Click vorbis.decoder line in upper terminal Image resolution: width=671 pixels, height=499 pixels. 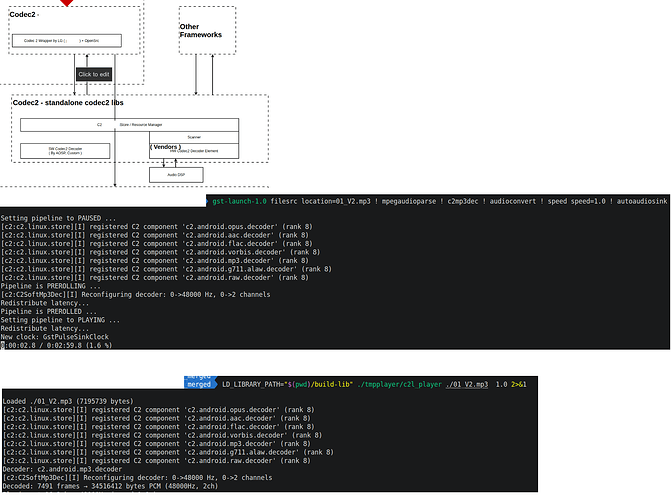pos(160,252)
